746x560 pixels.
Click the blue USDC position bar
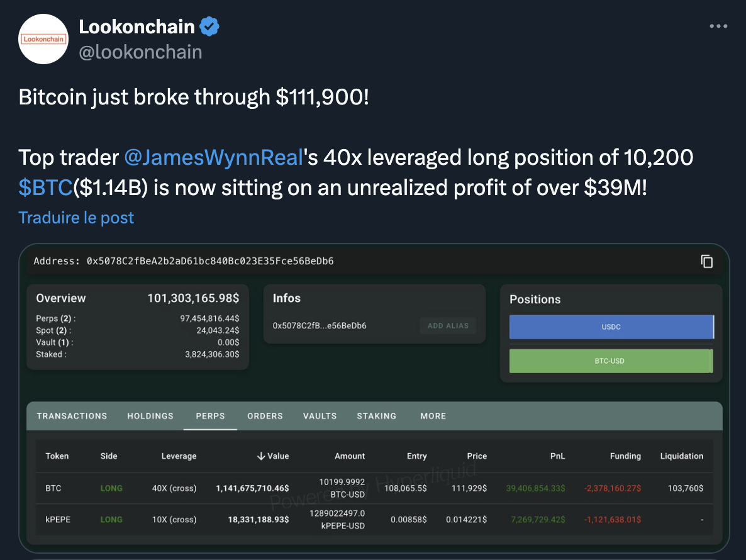pos(611,327)
